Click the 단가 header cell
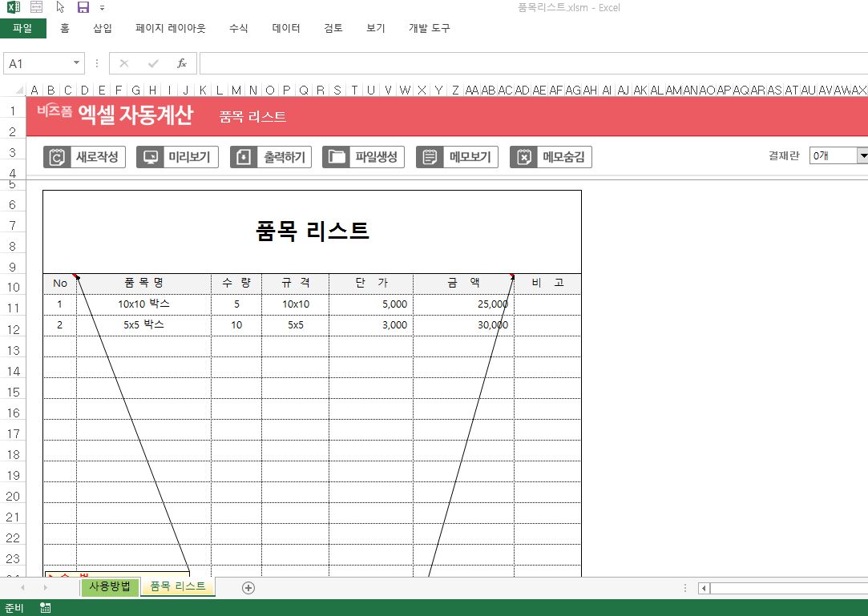868x616 pixels. pyautogui.click(x=371, y=284)
